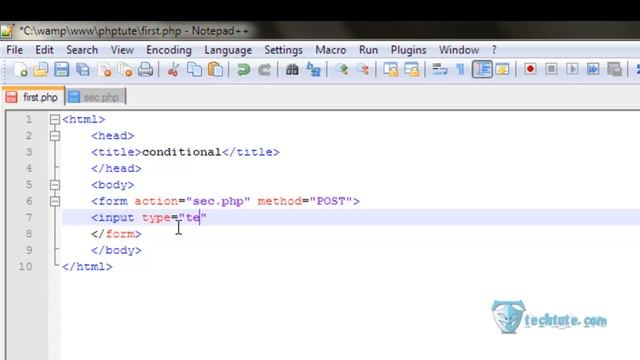This screenshot has width=640, height=360.
Task: Open the ? help menu
Action: click(494, 50)
